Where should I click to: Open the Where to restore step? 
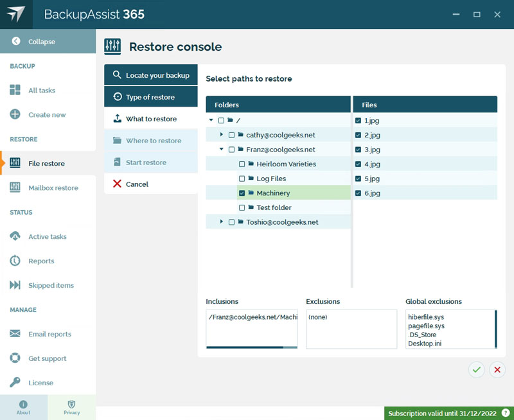point(151,141)
